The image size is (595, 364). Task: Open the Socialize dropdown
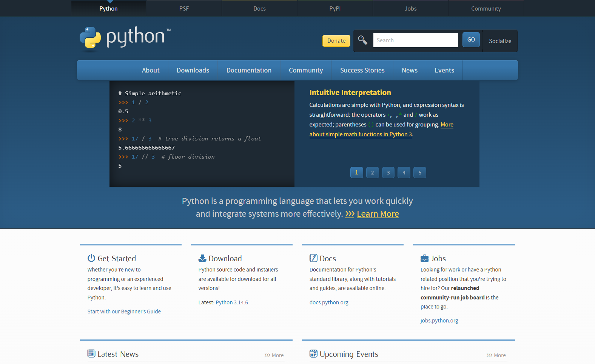tap(500, 41)
